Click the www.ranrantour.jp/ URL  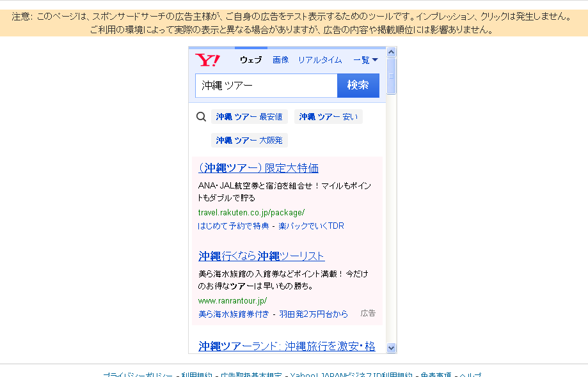(232, 300)
